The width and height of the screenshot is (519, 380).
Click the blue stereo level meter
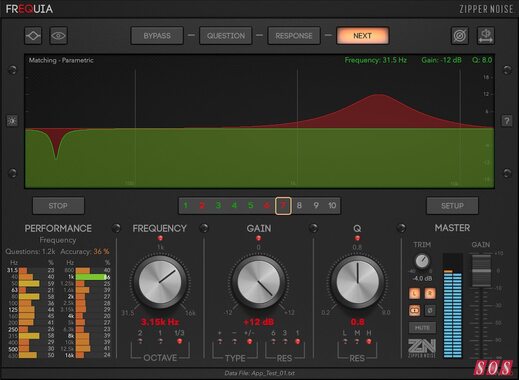(453, 306)
